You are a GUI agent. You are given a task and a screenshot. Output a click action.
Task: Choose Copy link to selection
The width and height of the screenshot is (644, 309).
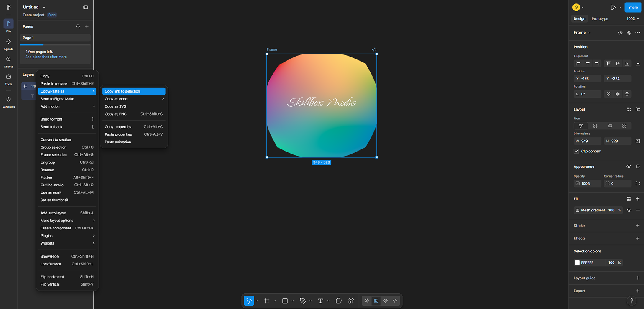click(134, 91)
